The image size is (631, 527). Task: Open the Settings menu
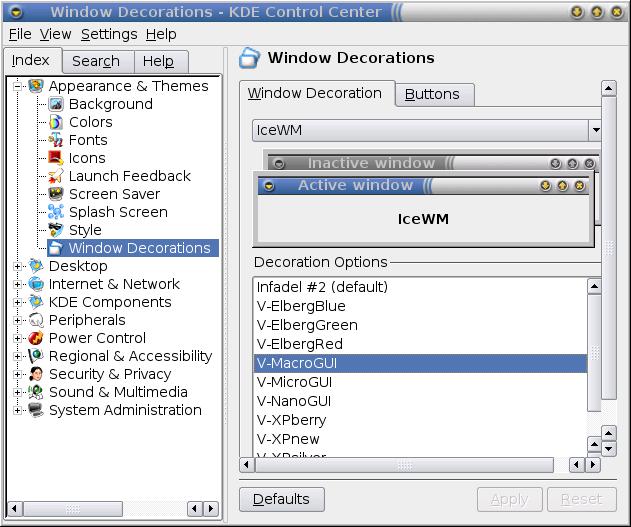point(109,34)
